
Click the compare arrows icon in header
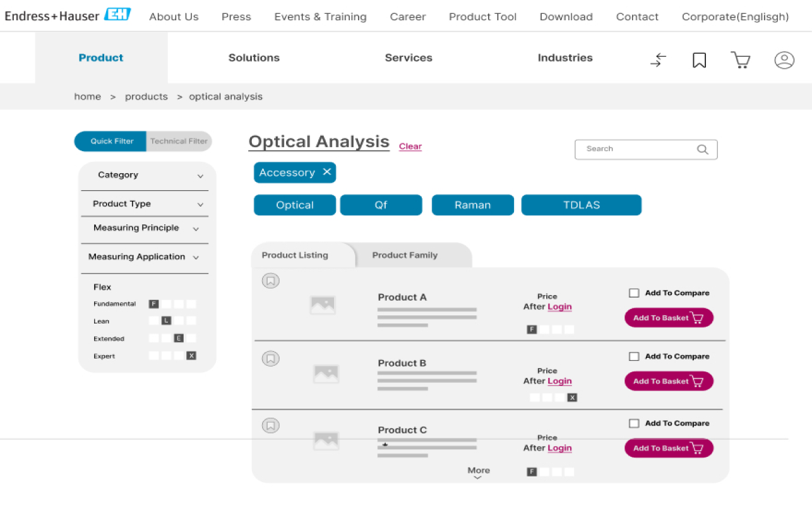click(658, 60)
